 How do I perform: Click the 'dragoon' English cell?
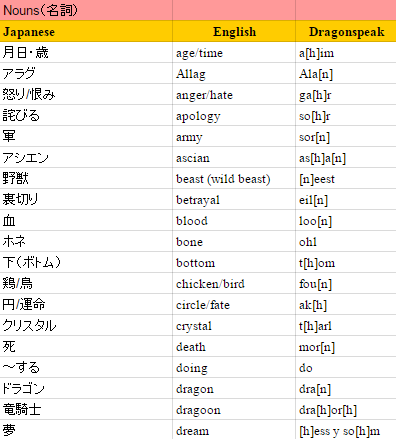coord(234,409)
